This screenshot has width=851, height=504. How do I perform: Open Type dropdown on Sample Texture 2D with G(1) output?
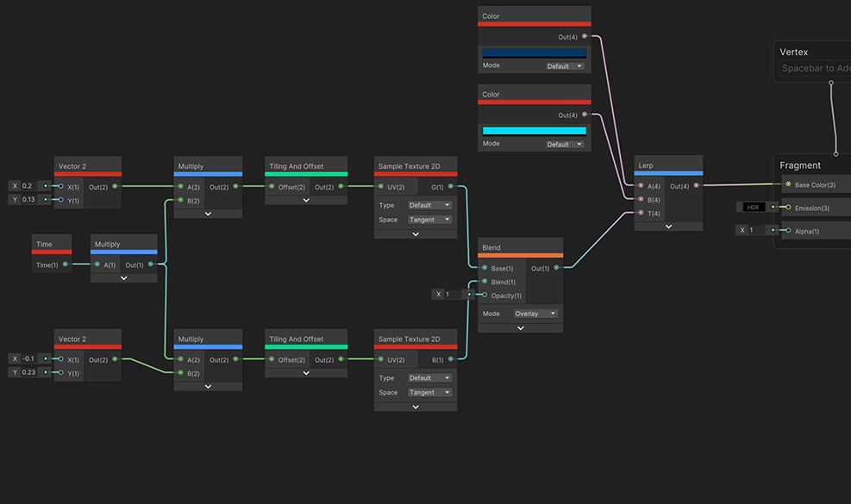point(429,205)
